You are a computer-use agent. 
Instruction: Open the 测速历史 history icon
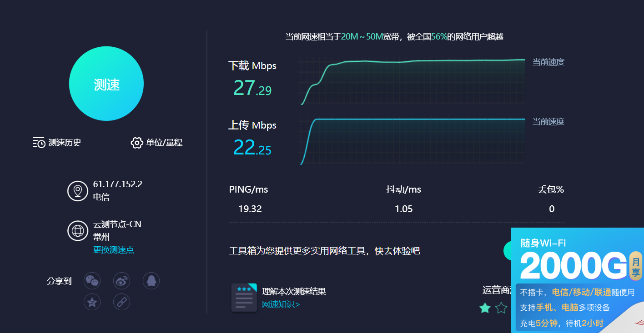click(39, 143)
